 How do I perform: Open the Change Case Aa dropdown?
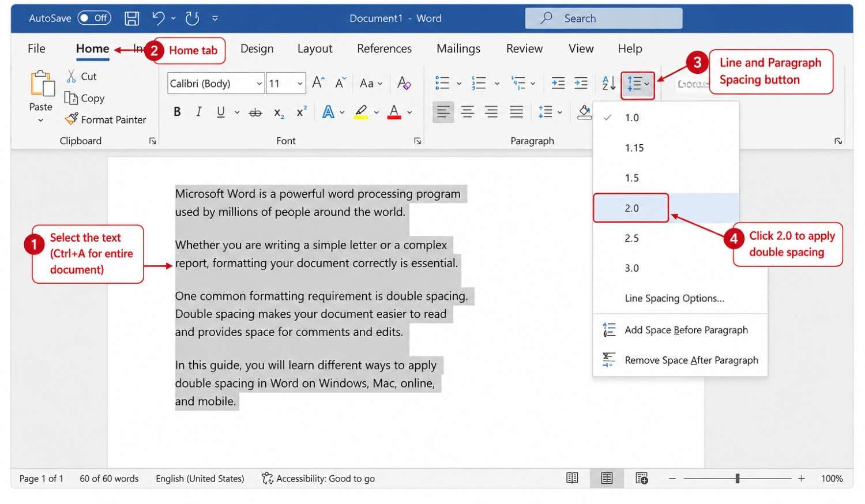click(x=371, y=83)
